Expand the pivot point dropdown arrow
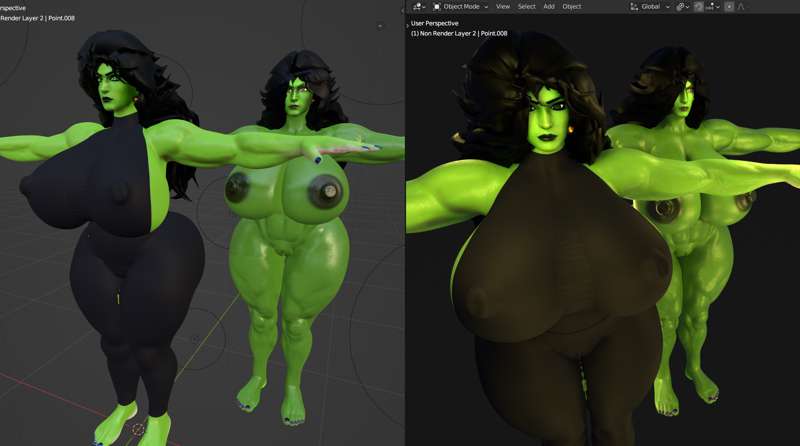The image size is (800, 446). coord(687,7)
